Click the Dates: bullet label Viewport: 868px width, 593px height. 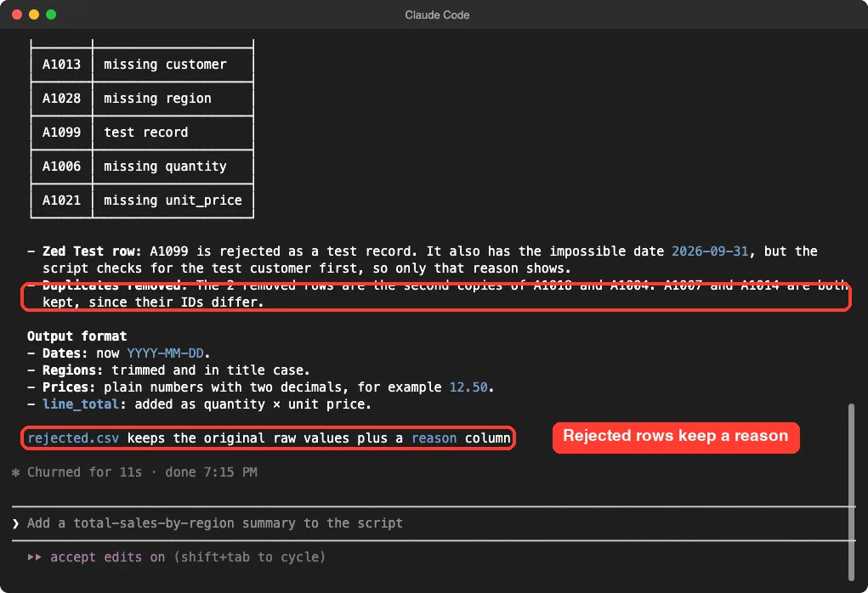(x=65, y=353)
